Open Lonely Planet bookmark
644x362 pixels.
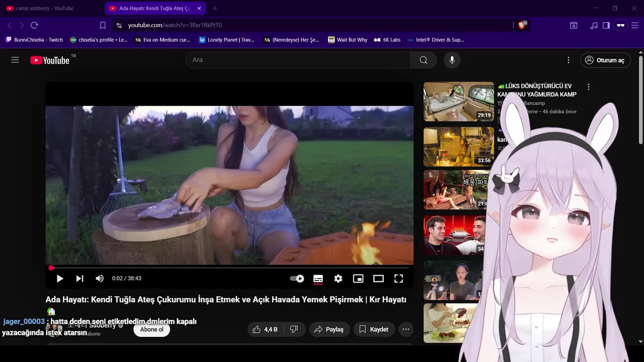coord(227,40)
